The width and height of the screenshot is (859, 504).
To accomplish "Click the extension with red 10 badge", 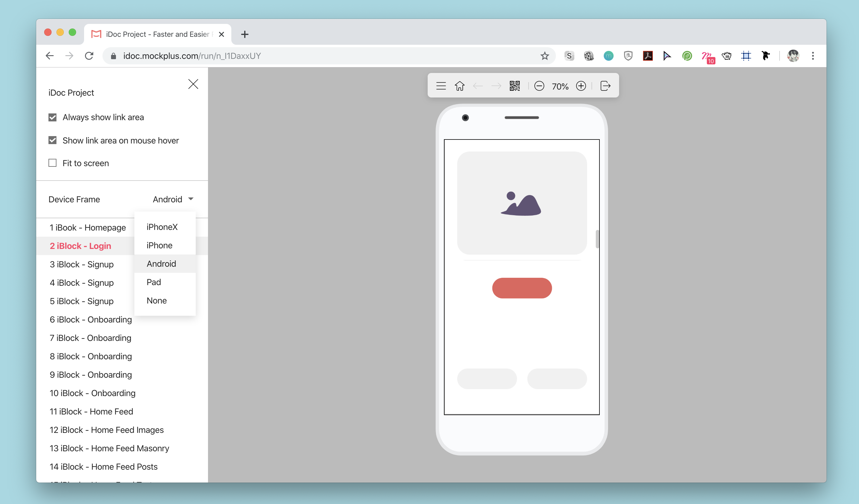I will (x=708, y=57).
